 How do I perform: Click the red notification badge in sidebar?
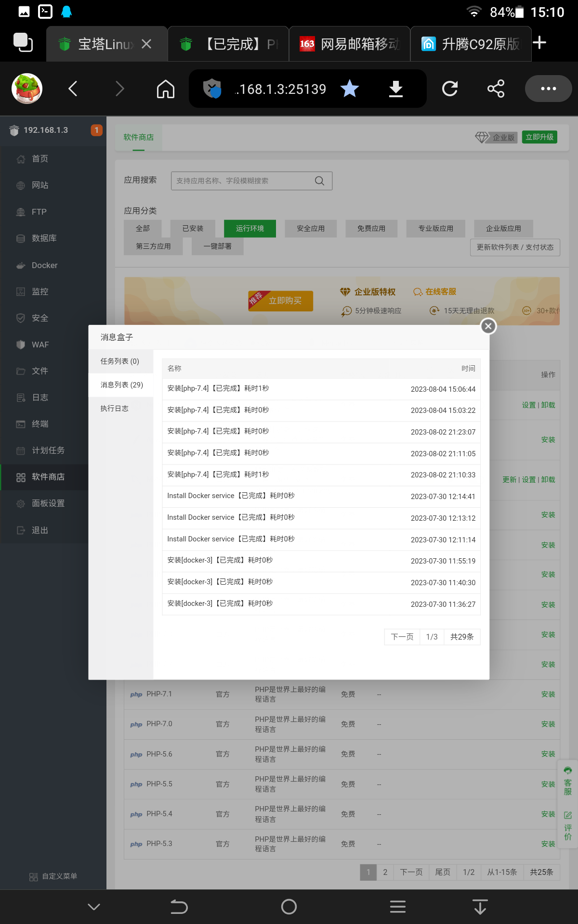(x=96, y=130)
